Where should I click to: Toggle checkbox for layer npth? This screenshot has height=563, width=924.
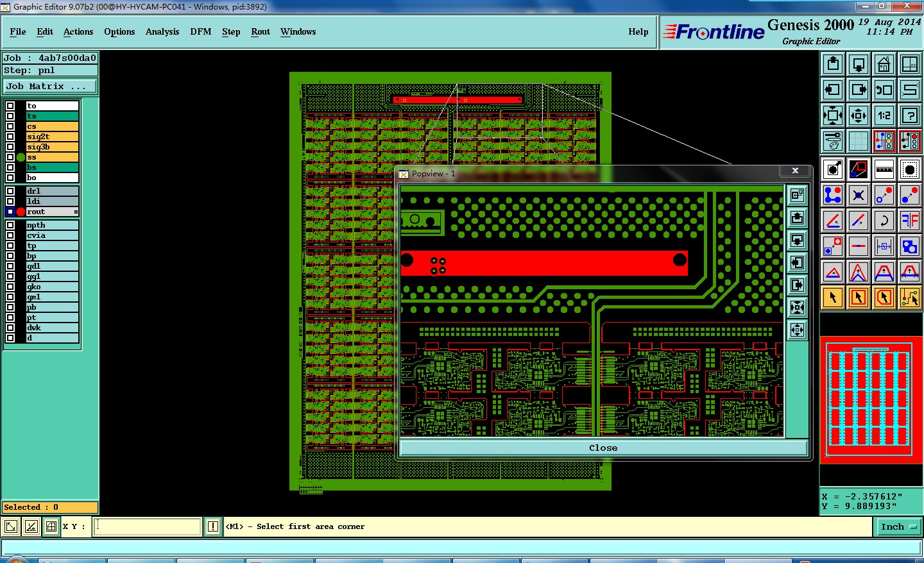tap(10, 225)
